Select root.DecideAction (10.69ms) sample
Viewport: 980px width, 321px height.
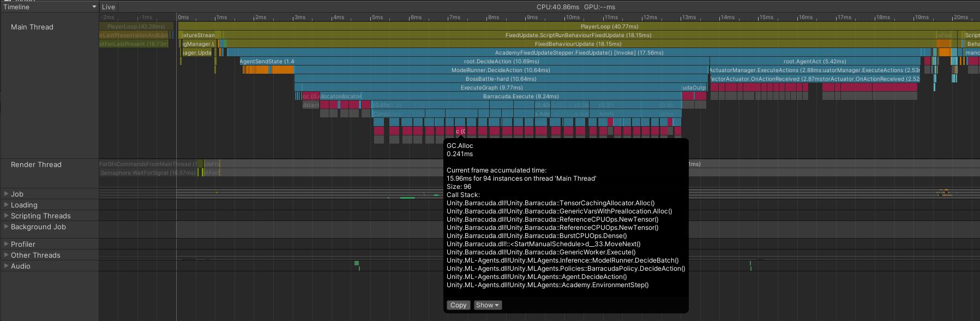click(x=502, y=61)
